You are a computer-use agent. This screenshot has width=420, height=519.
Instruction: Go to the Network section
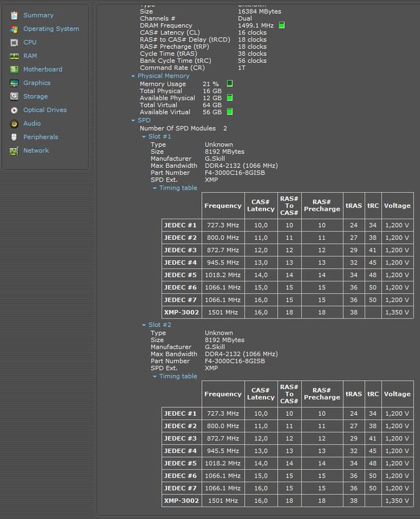[36, 151]
